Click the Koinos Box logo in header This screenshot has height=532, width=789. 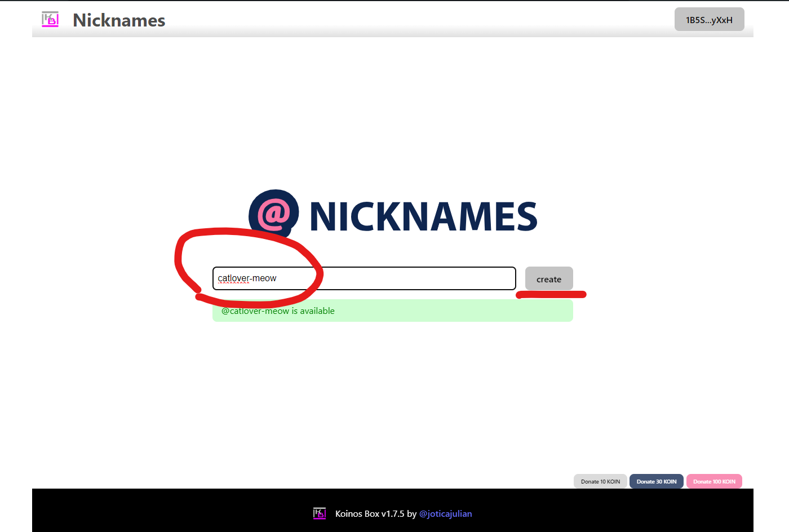[50, 20]
